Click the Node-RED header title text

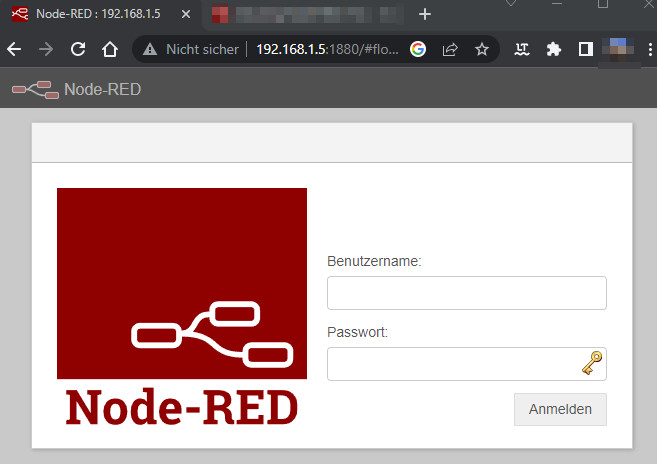point(103,90)
